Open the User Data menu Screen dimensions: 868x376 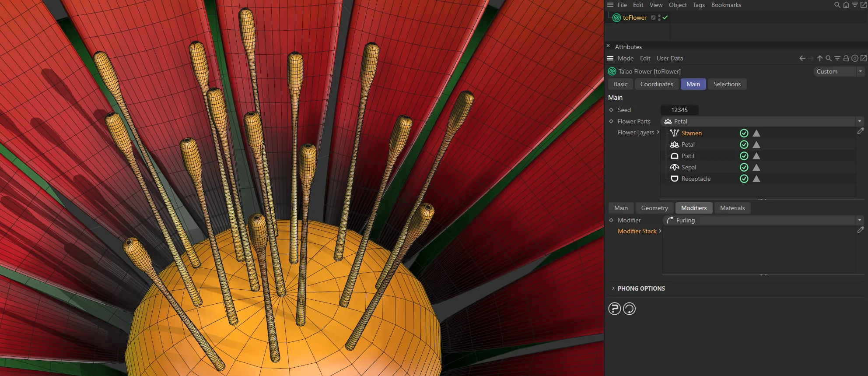pos(670,58)
